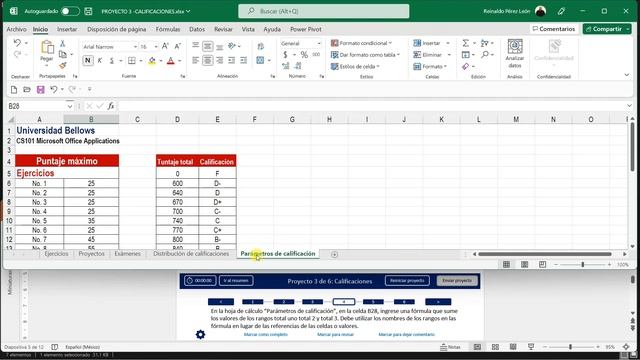Viewport: 640px width, 360px height.
Task: Click the Cut scissors icon
Action: click(62, 43)
